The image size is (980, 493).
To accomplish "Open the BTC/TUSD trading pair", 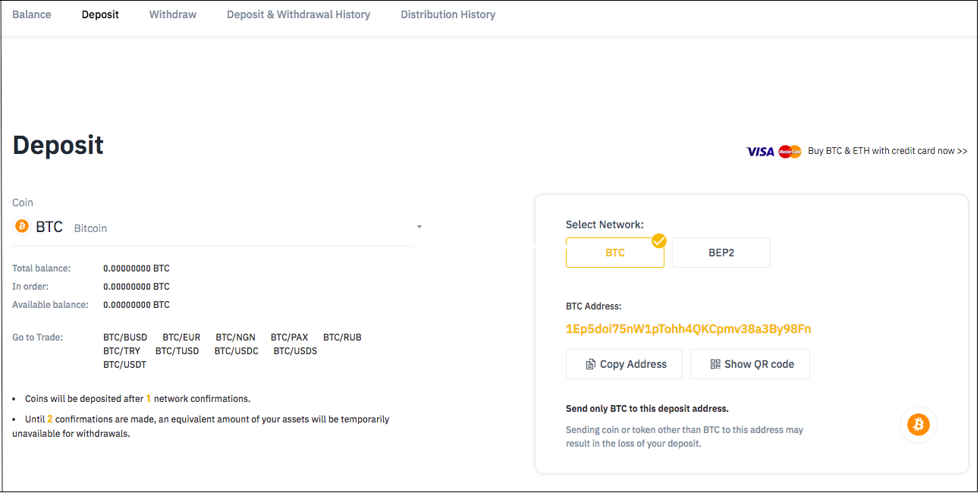I will pyautogui.click(x=177, y=351).
